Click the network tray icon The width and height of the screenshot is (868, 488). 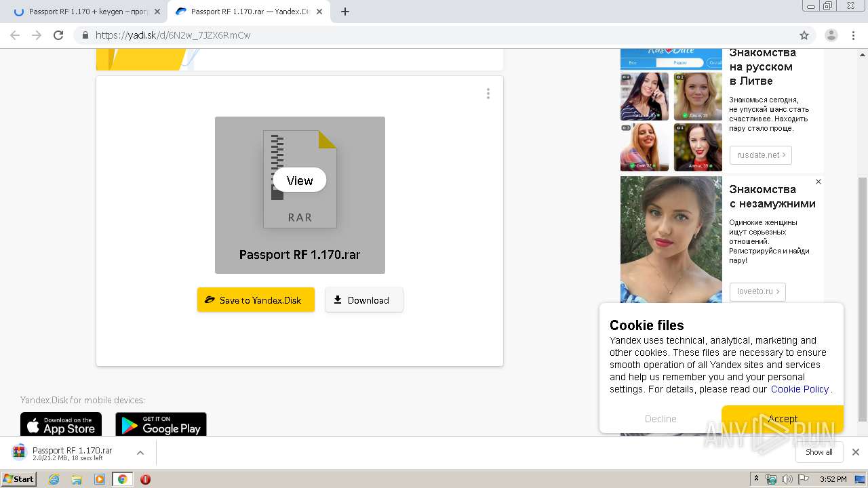pos(771,479)
